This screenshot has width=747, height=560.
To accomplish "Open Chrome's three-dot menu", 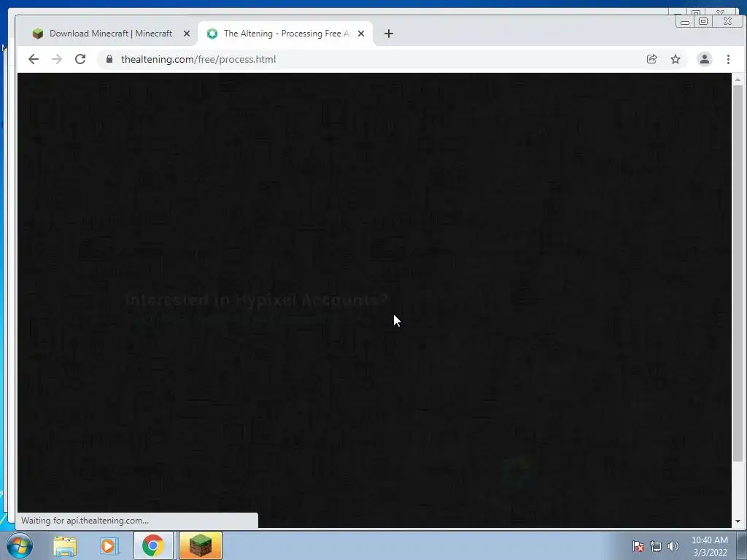I will [x=728, y=59].
